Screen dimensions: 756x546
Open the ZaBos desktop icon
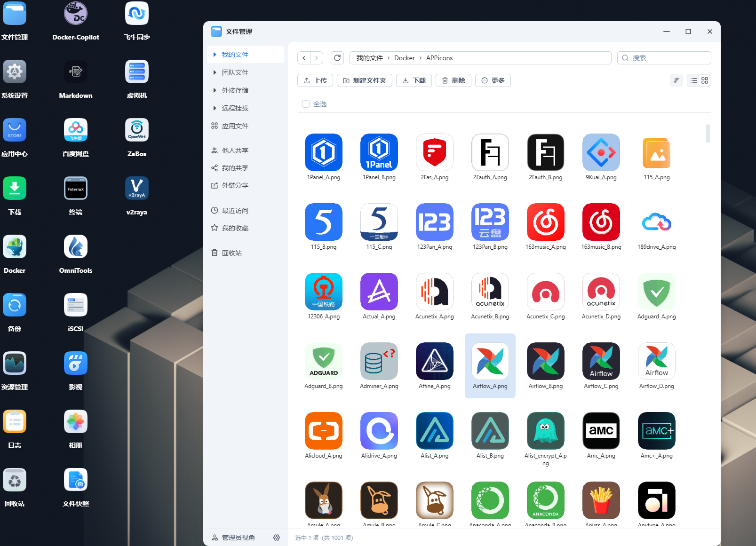137,130
